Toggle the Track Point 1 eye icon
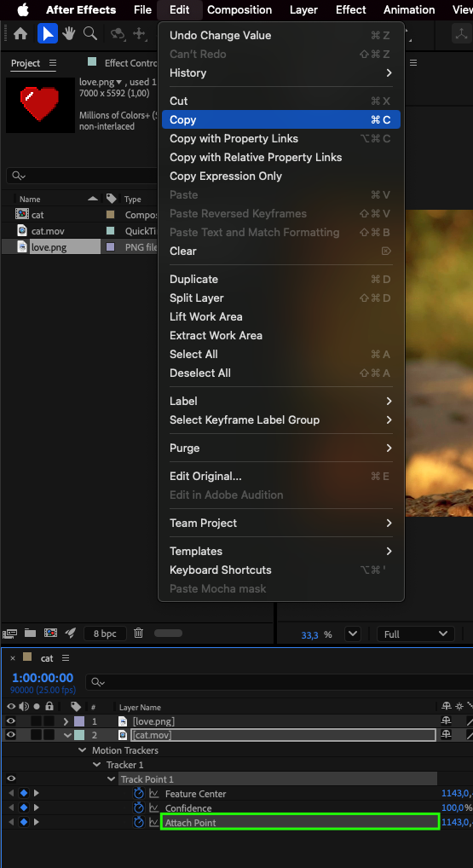 10,778
